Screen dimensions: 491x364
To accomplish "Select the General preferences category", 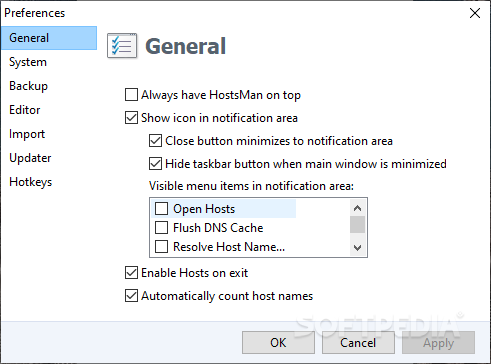I will coord(49,38).
